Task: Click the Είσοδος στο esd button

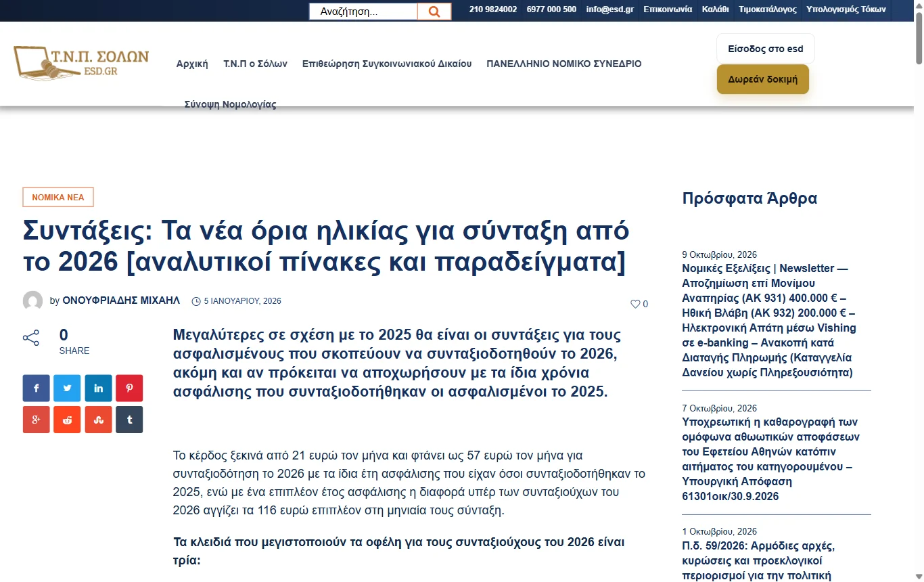Action: 766,49
